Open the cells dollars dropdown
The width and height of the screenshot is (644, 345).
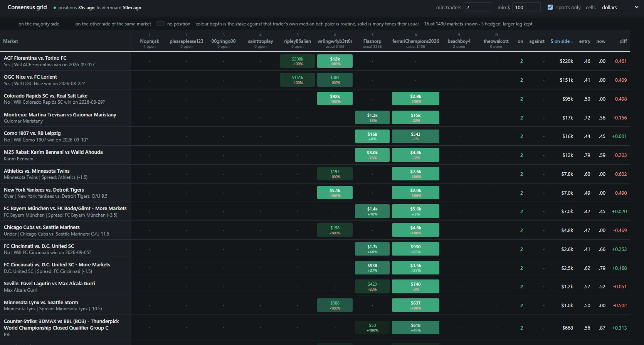[619, 7]
